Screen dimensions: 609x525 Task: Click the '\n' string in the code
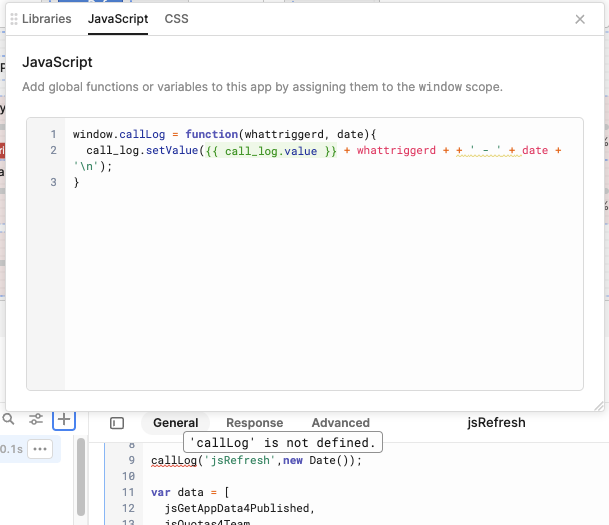coord(86,166)
